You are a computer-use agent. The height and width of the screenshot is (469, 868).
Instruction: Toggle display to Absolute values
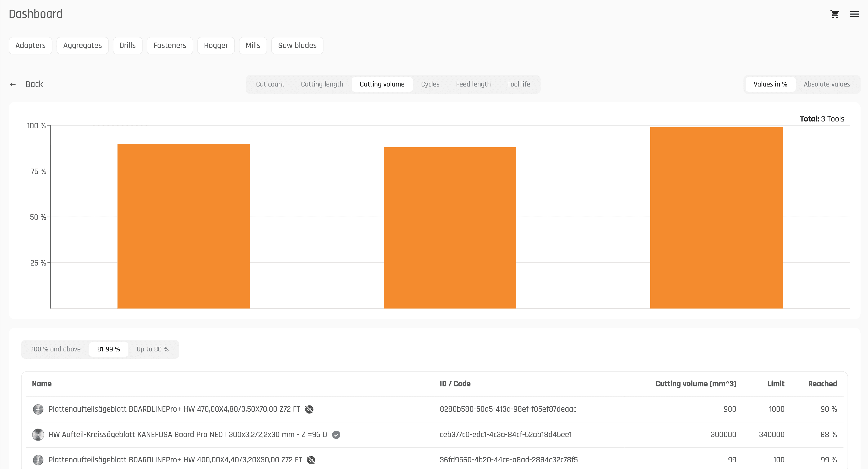point(827,84)
